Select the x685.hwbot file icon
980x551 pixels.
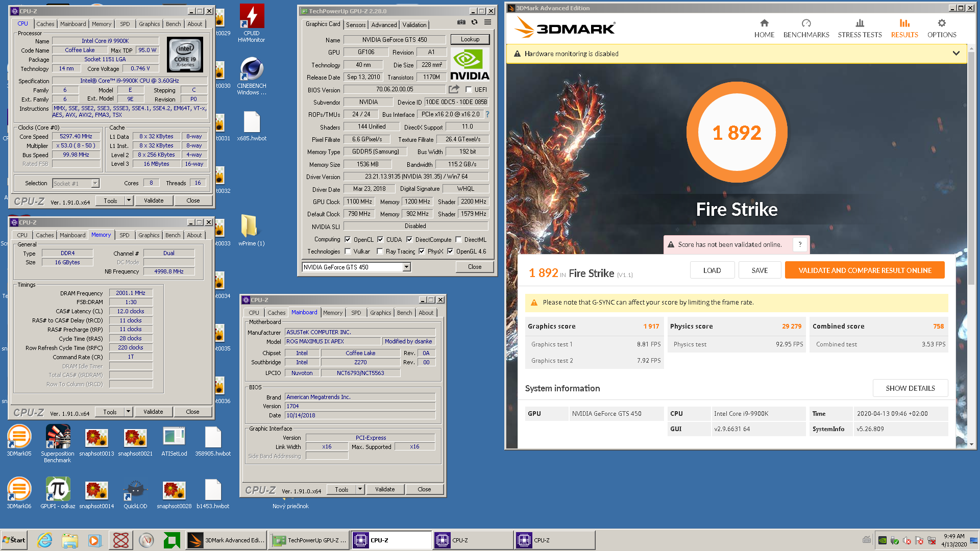click(252, 127)
